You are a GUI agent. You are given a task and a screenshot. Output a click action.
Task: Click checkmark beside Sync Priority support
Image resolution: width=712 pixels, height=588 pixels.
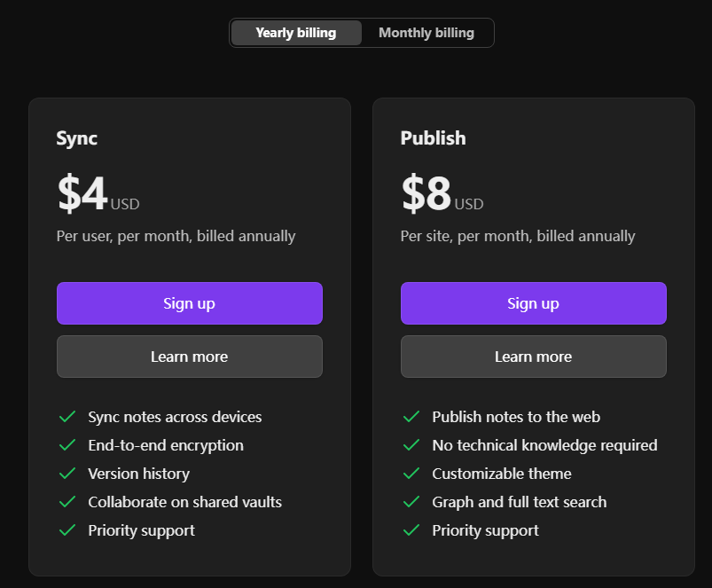pos(67,529)
